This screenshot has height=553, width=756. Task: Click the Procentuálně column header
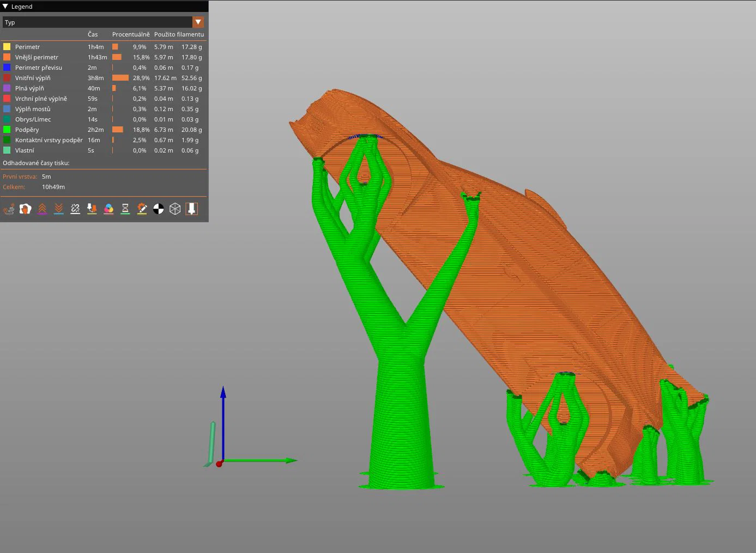(x=131, y=34)
